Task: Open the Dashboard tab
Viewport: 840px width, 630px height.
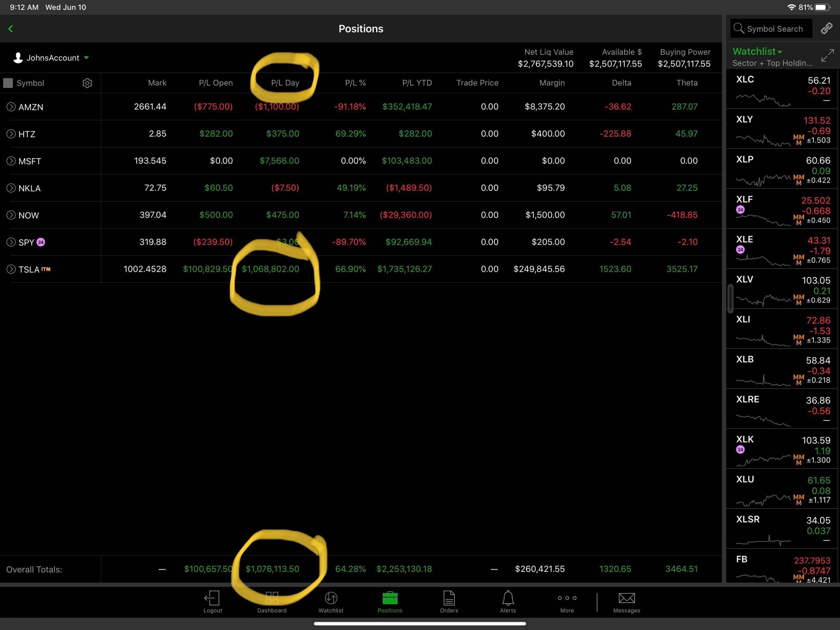Action: coord(272,602)
